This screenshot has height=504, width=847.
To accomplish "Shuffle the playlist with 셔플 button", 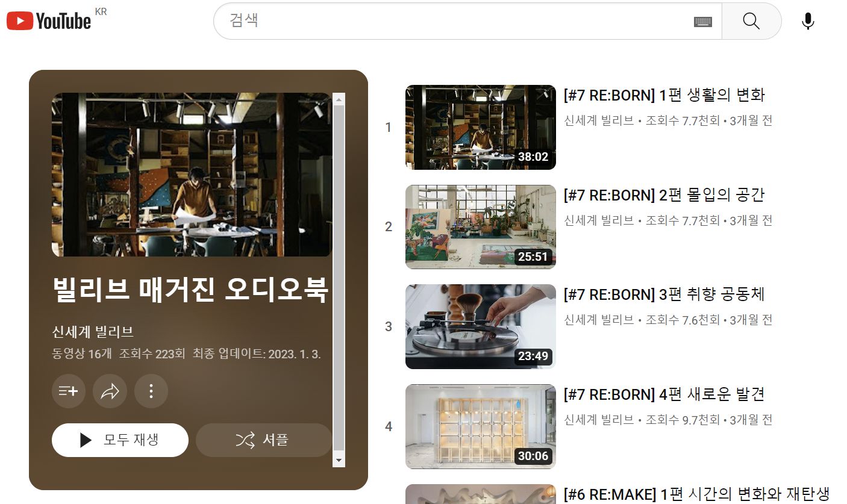I will (x=263, y=440).
